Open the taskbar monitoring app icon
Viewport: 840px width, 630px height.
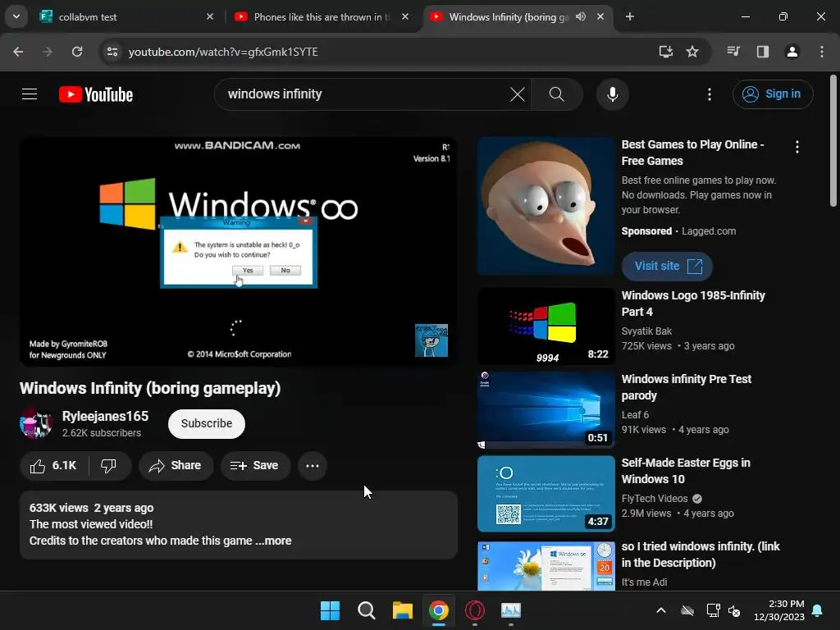[x=510, y=610]
